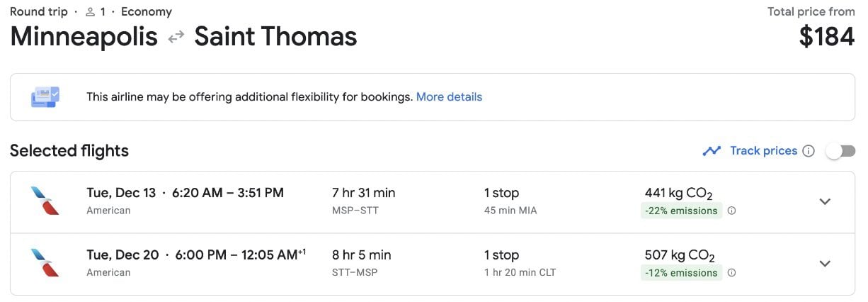This screenshot has height=302, width=868.
Task: Toggle the Track prices switch
Action: 840,151
